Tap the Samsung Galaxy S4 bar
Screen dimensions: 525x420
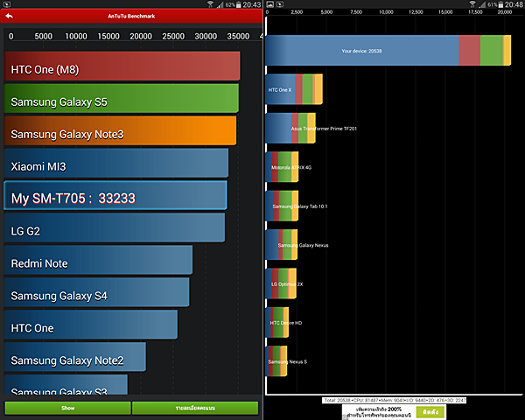click(96, 296)
